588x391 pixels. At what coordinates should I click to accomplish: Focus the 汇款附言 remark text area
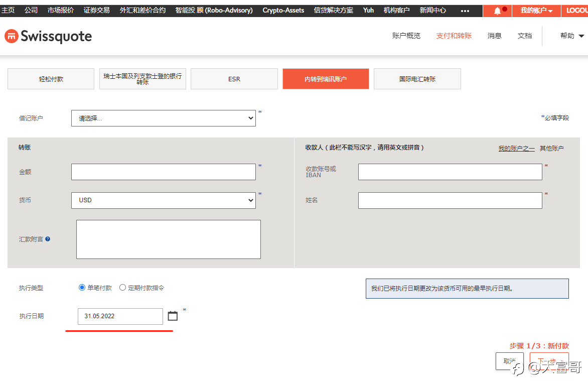[x=169, y=239]
